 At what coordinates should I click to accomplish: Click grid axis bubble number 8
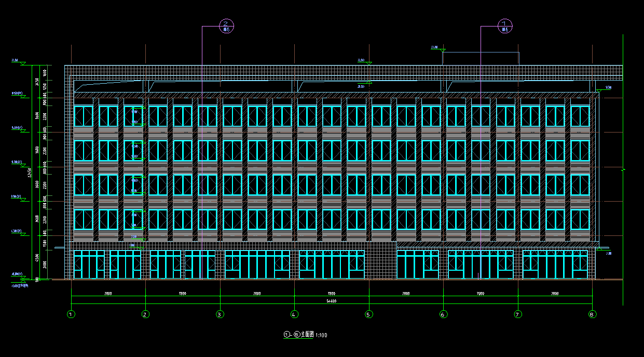tap(592, 314)
